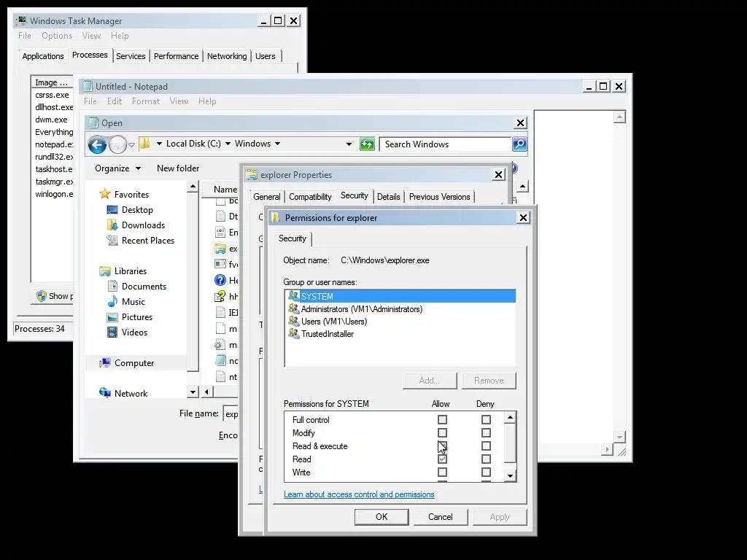Click the Help file icon in the file list
This screenshot has height=560, width=747.
(220, 281)
